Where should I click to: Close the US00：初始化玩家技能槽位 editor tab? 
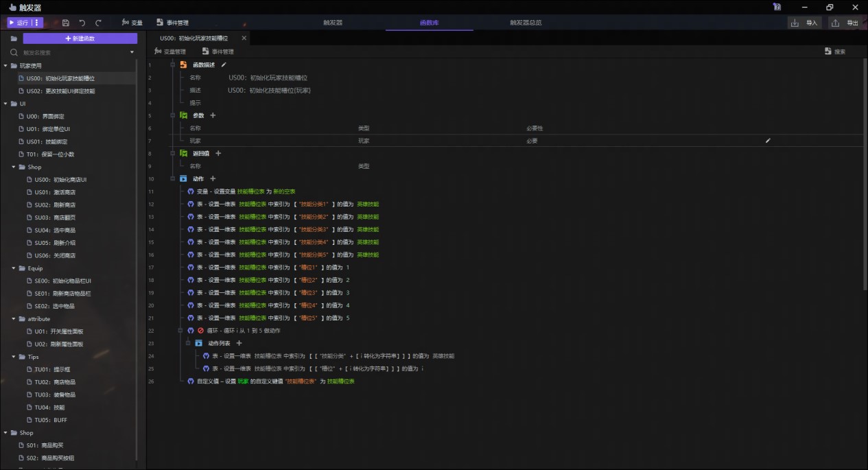(x=244, y=38)
